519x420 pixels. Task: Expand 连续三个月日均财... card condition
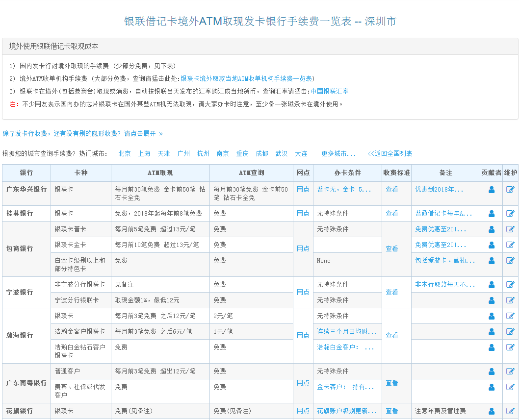[x=347, y=332]
